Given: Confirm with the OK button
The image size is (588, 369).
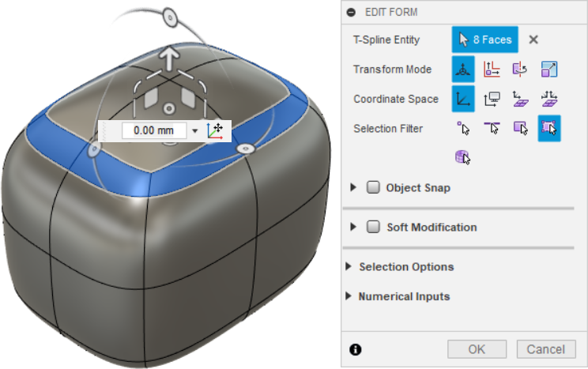Looking at the screenshot, I should tap(477, 349).
